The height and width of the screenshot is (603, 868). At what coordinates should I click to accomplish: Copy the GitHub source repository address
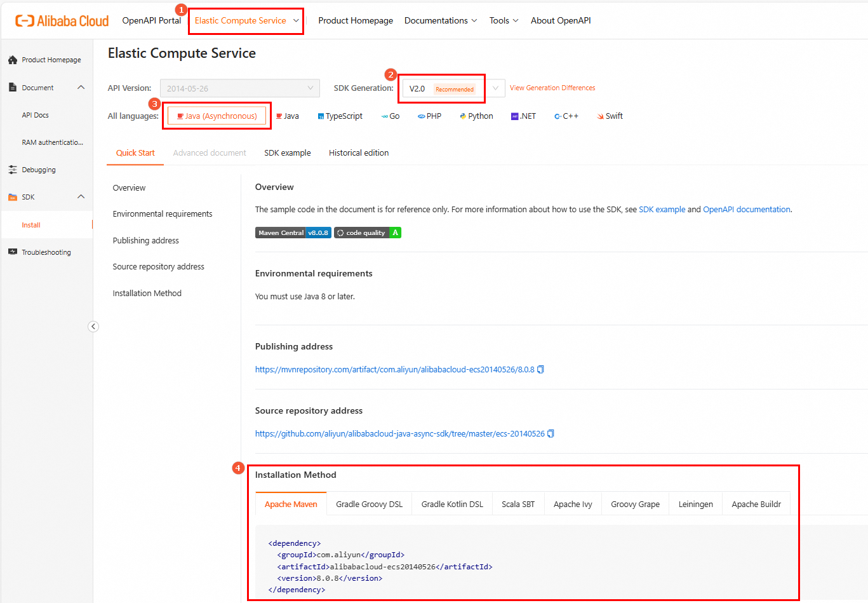click(551, 433)
